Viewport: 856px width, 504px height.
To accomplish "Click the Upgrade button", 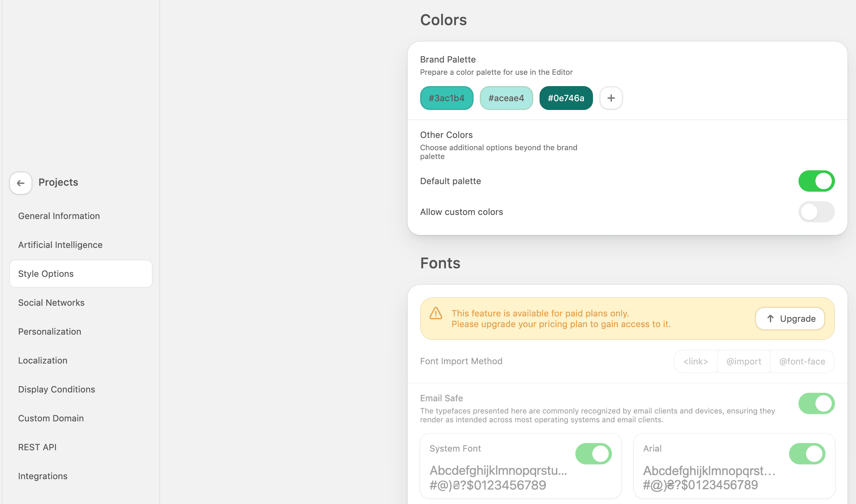I will (x=790, y=319).
